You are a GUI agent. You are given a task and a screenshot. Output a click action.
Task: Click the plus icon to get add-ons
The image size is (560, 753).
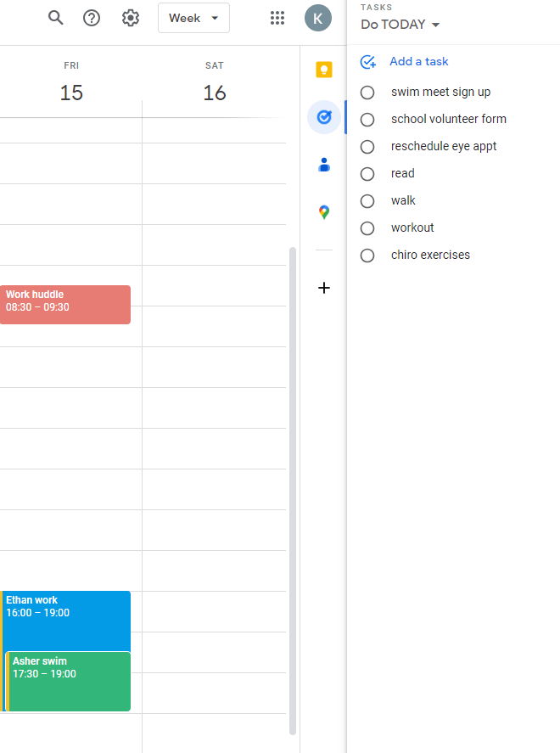click(324, 288)
